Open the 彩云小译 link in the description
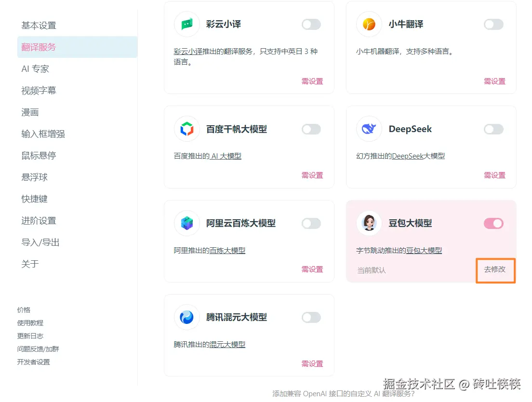The image size is (532, 402). pyautogui.click(x=188, y=52)
